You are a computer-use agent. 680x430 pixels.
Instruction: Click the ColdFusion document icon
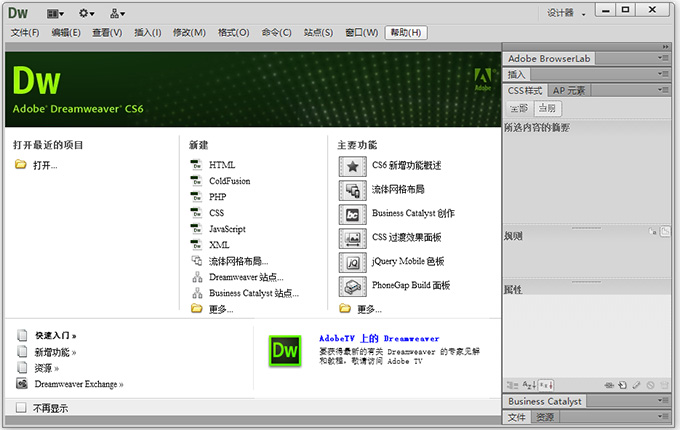click(196, 181)
